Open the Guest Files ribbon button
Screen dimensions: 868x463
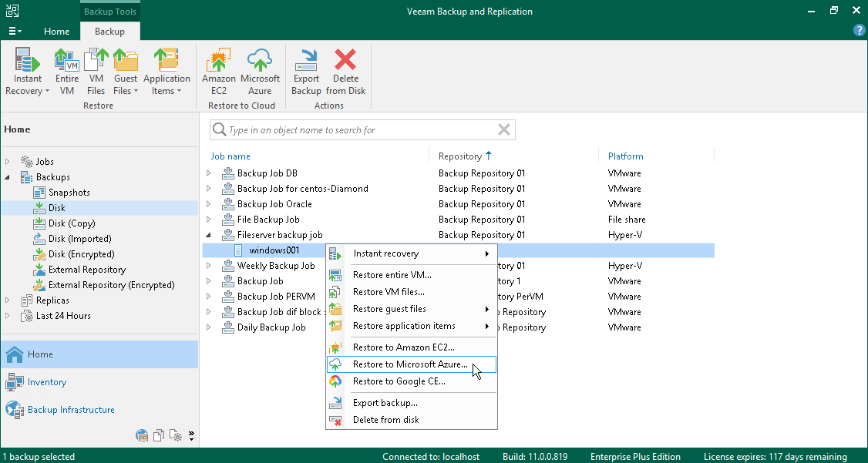click(126, 72)
